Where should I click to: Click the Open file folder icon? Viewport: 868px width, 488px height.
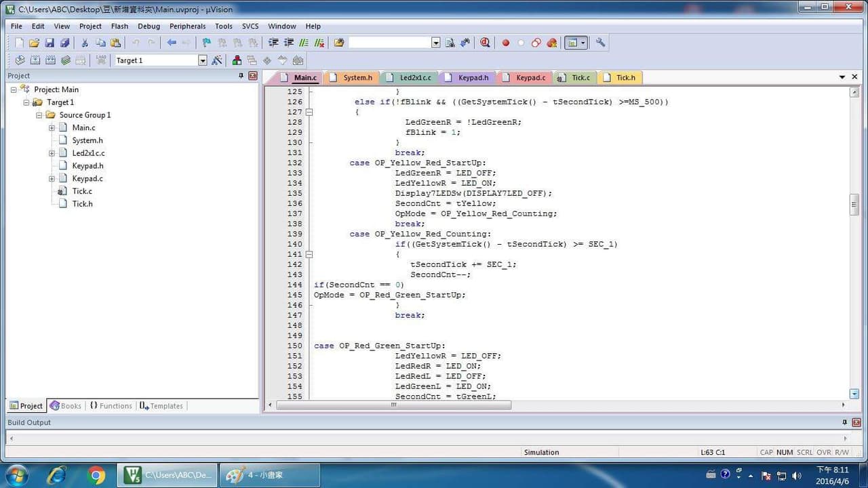pyautogui.click(x=34, y=43)
